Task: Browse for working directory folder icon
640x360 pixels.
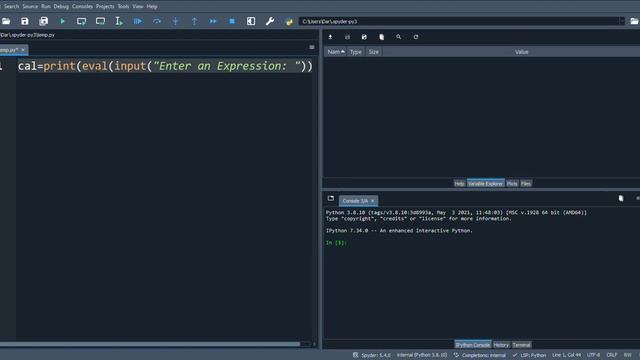Action: pyautogui.click(x=634, y=21)
